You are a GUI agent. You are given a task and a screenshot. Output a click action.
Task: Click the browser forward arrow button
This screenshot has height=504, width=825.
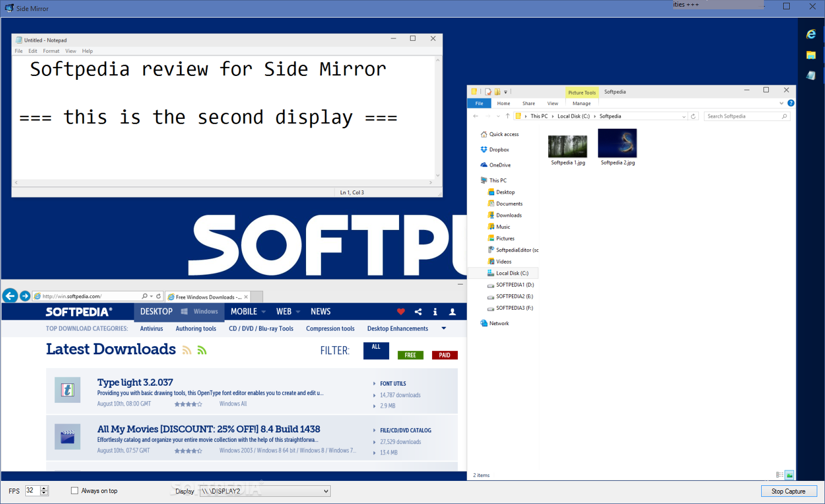[x=25, y=296]
